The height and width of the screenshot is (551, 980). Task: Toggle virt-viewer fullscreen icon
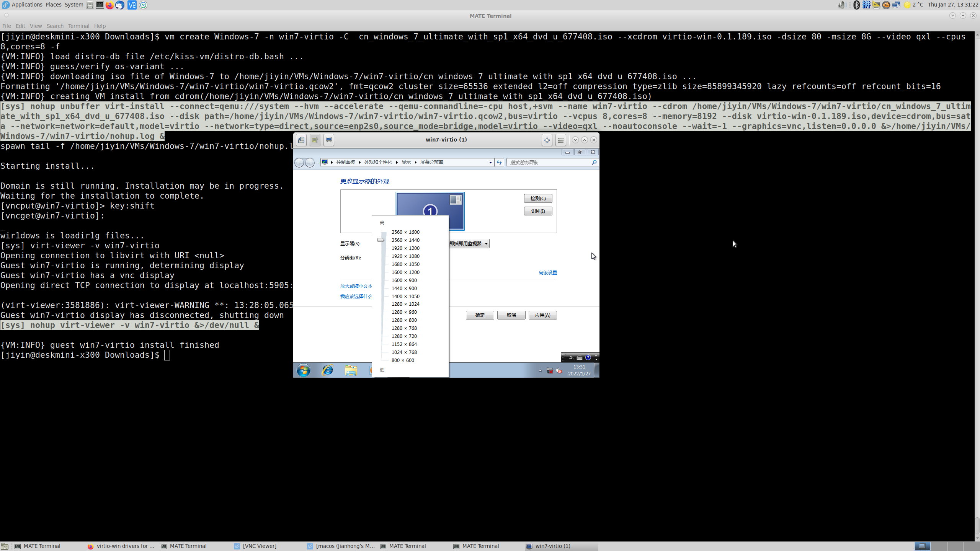click(x=547, y=140)
